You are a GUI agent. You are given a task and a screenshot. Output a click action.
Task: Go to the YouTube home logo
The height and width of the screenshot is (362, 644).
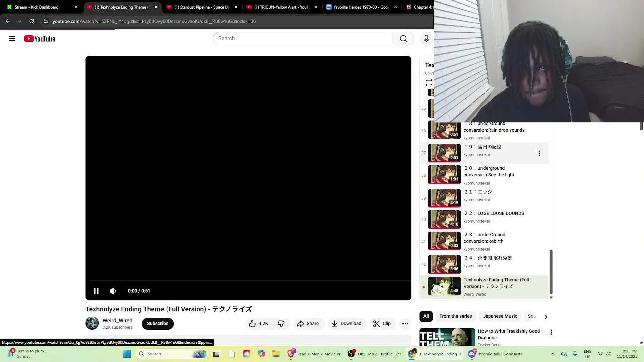click(40, 39)
